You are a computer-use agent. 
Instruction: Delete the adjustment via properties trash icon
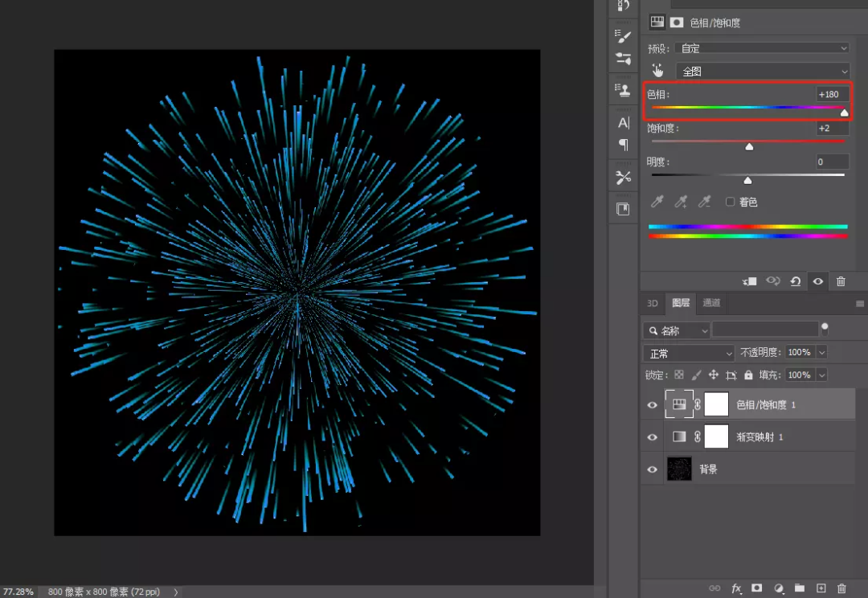[x=841, y=281]
